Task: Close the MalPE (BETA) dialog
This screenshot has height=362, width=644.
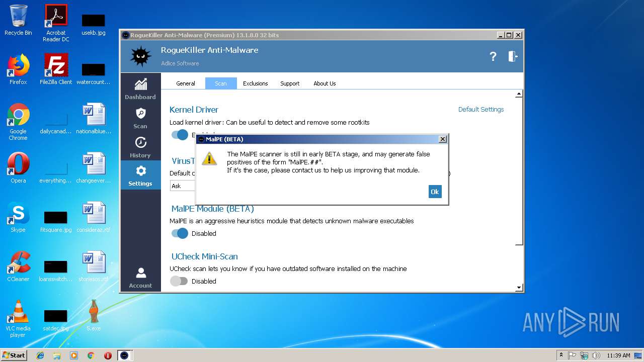Action: click(x=443, y=139)
